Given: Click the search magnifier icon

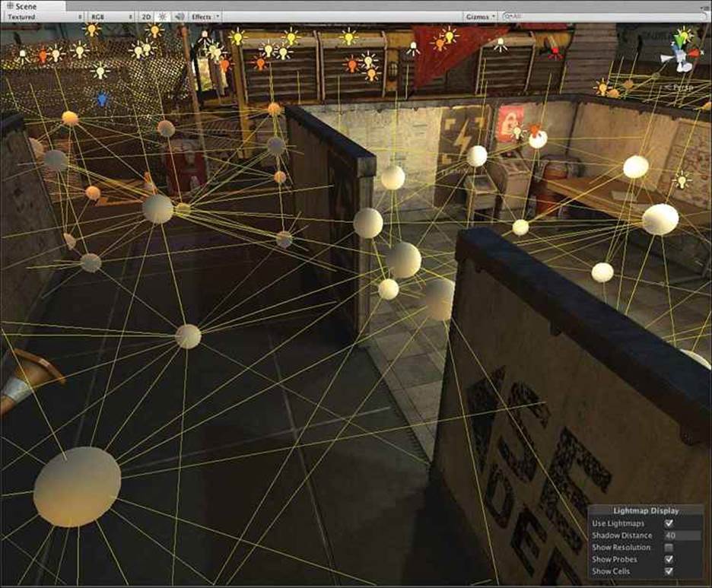Looking at the screenshot, I should [x=508, y=16].
